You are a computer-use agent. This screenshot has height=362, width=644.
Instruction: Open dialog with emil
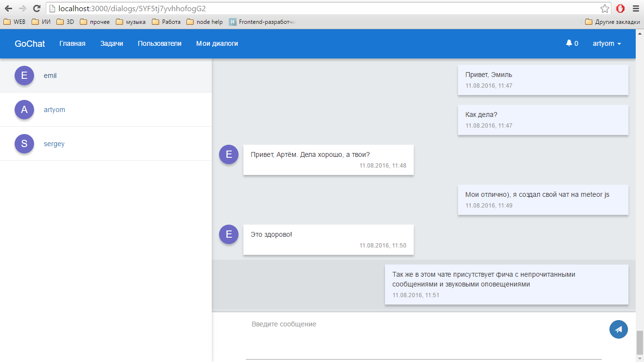106,76
